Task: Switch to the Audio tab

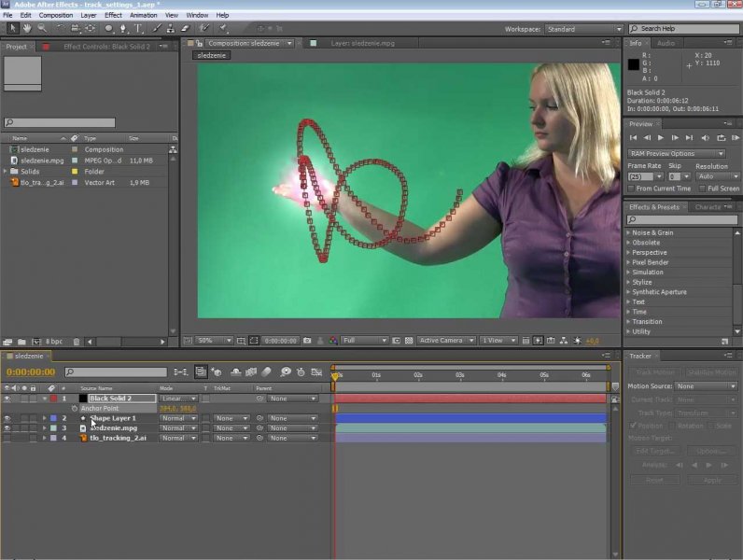Action: [x=666, y=43]
